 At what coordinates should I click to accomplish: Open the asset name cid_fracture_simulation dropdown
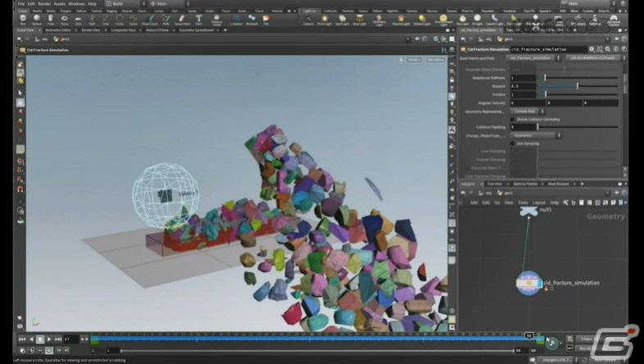tap(533, 58)
